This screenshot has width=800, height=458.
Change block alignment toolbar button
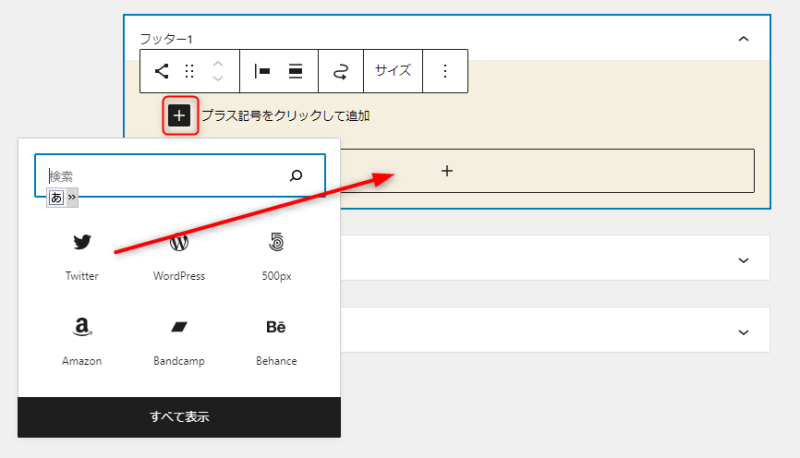coord(295,71)
